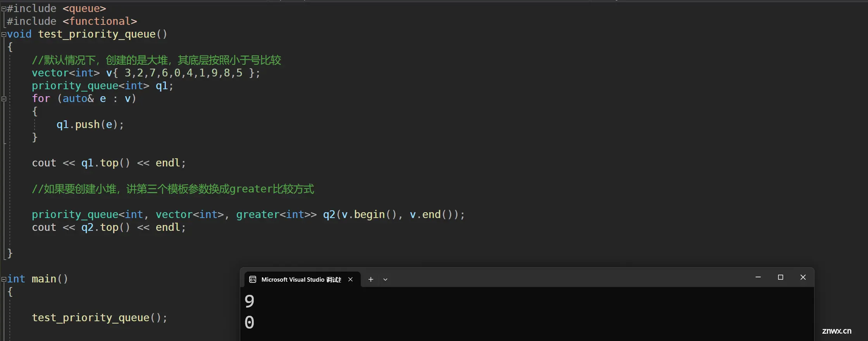Viewport: 868px width, 341px height.
Task: Click the 'test_priority_queue();' call in main
Action: point(99,318)
